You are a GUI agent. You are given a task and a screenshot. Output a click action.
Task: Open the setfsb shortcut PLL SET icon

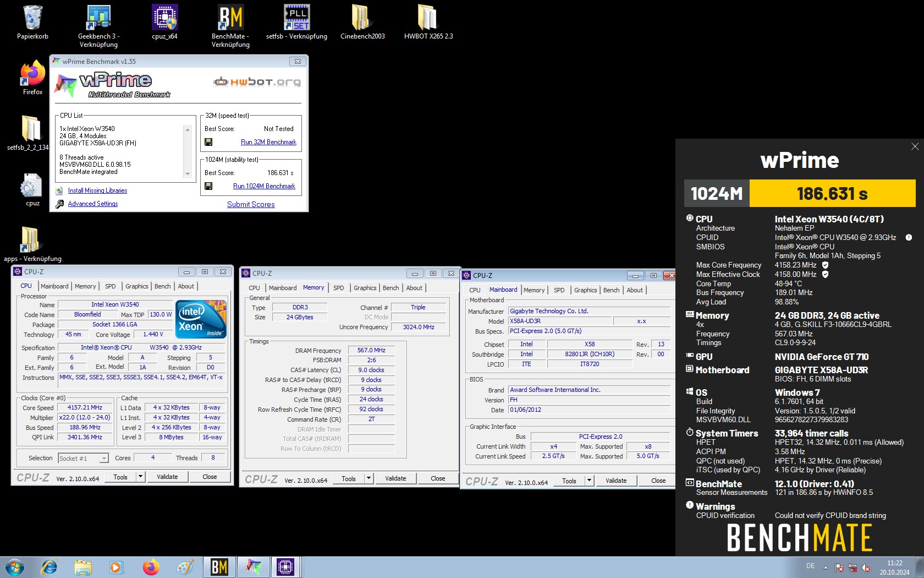(x=296, y=18)
